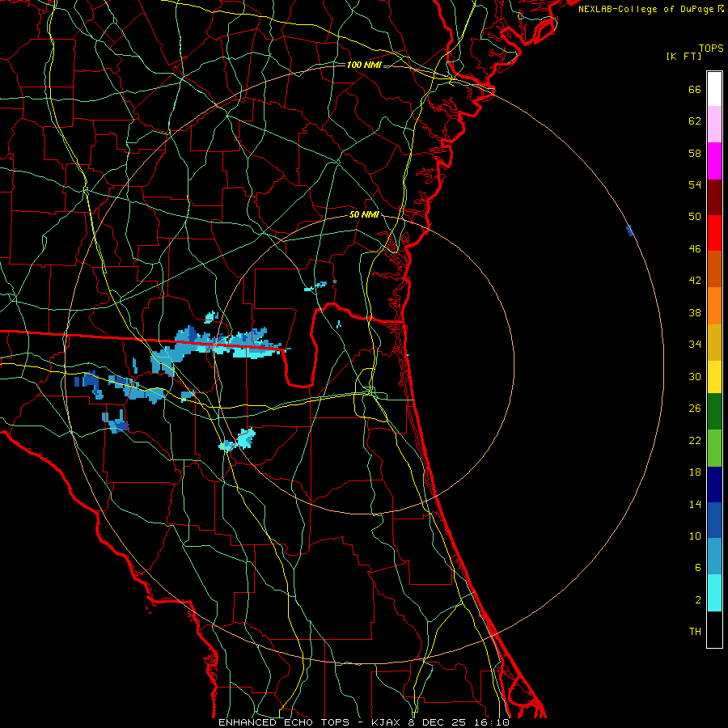
Task: Click the 54 value on the scale
Action: [x=695, y=184]
